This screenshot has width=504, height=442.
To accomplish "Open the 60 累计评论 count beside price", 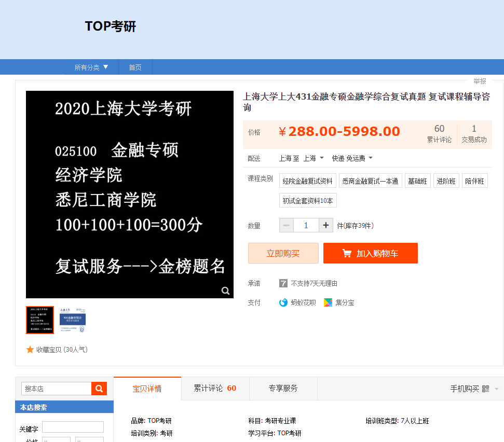I will [x=439, y=134].
